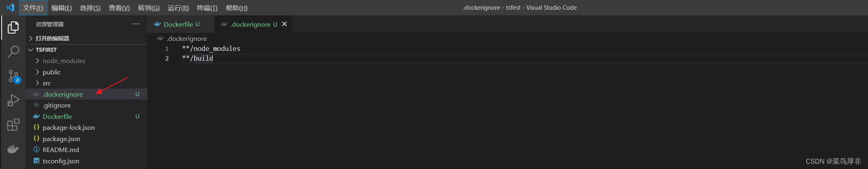Viewport: 868px width, 169px height.
Task: Expand the public folder
Action: (51, 72)
